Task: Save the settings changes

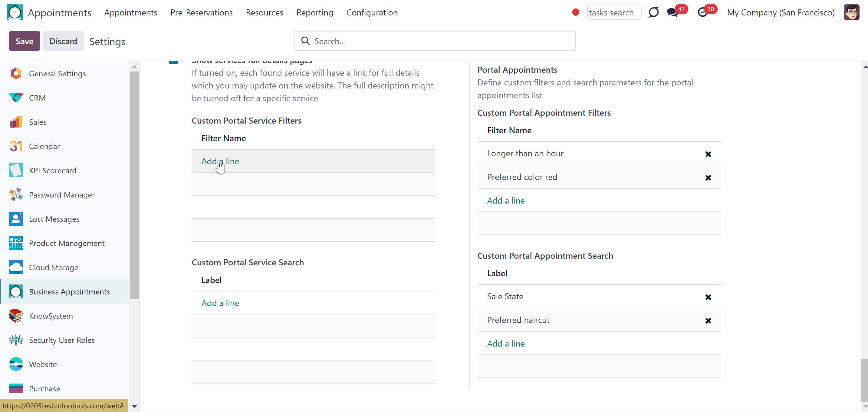Action: pos(24,41)
